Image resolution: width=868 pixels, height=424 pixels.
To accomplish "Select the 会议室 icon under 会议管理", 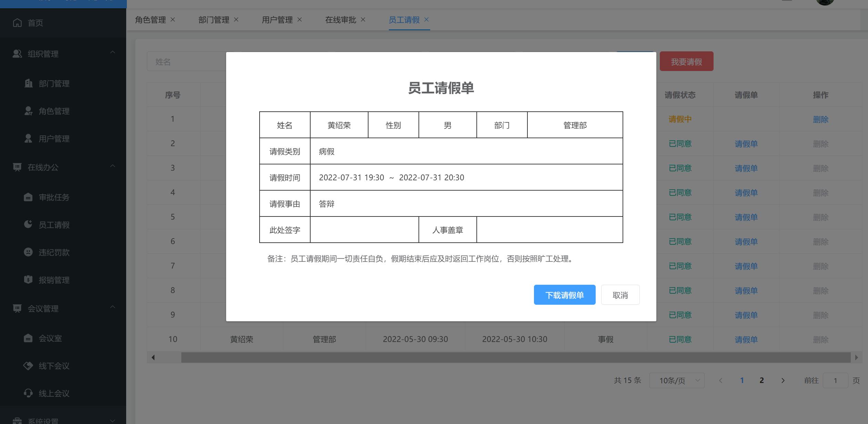I will point(29,338).
